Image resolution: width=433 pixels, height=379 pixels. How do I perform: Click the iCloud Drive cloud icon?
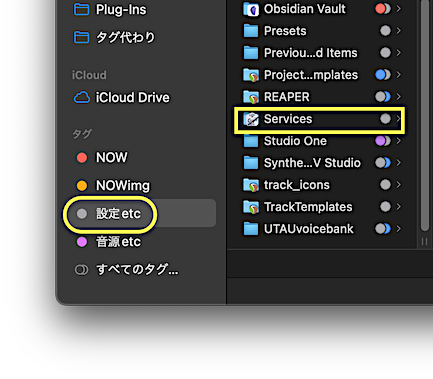82,98
